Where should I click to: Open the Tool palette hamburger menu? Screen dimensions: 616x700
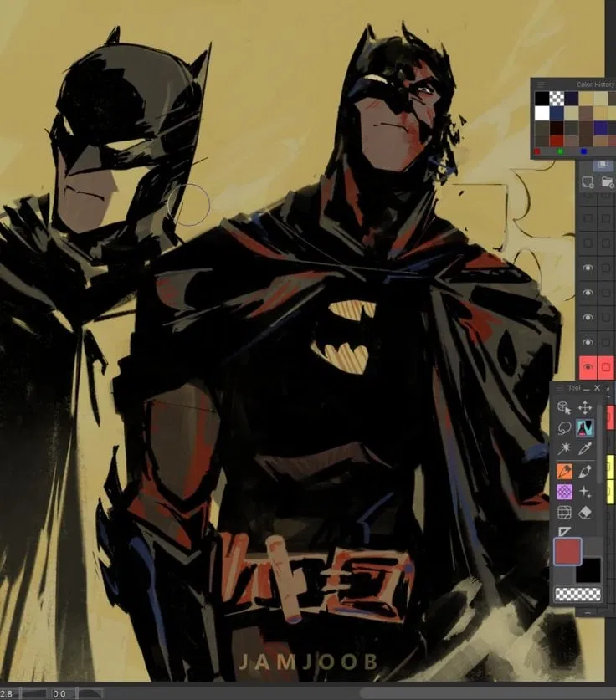(559, 388)
